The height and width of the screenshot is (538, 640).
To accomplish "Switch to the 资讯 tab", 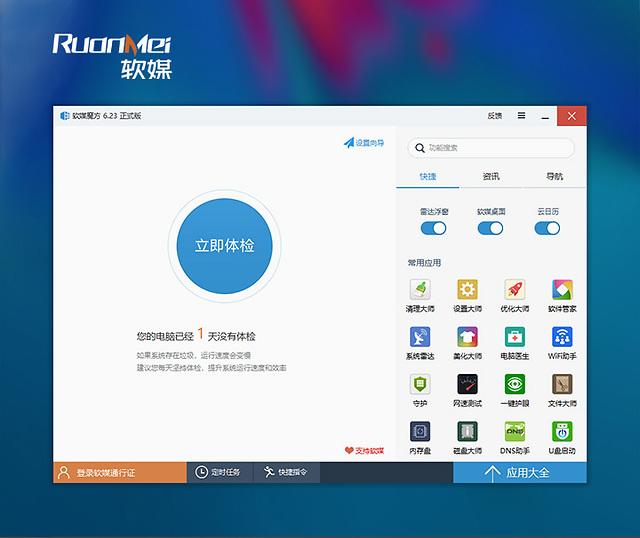I will pyautogui.click(x=491, y=176).
